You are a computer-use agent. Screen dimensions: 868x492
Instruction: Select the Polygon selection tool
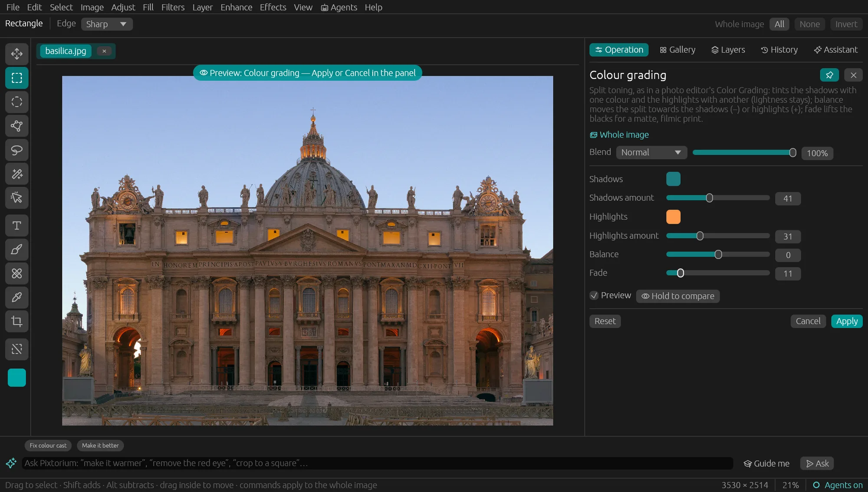pos(17,126)
